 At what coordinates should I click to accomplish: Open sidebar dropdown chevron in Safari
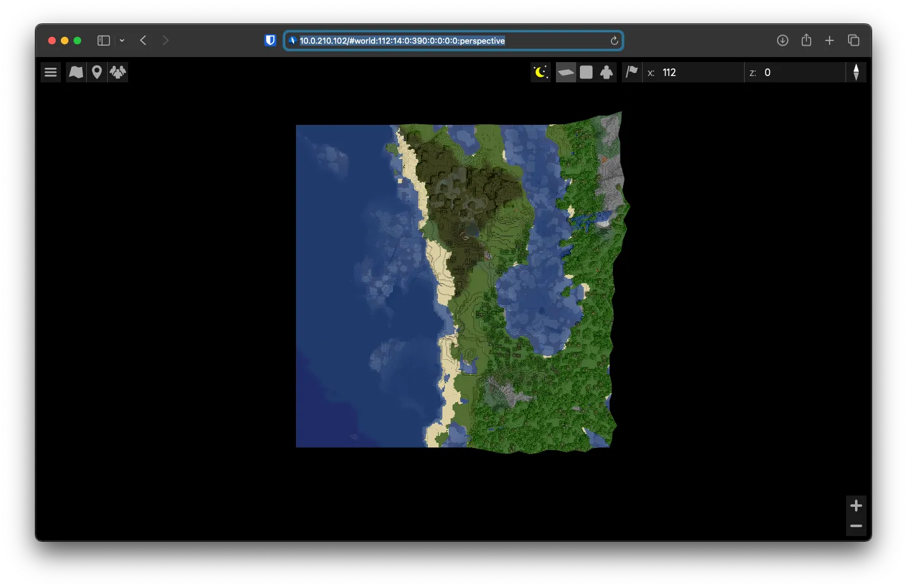(x=122, y=41)
